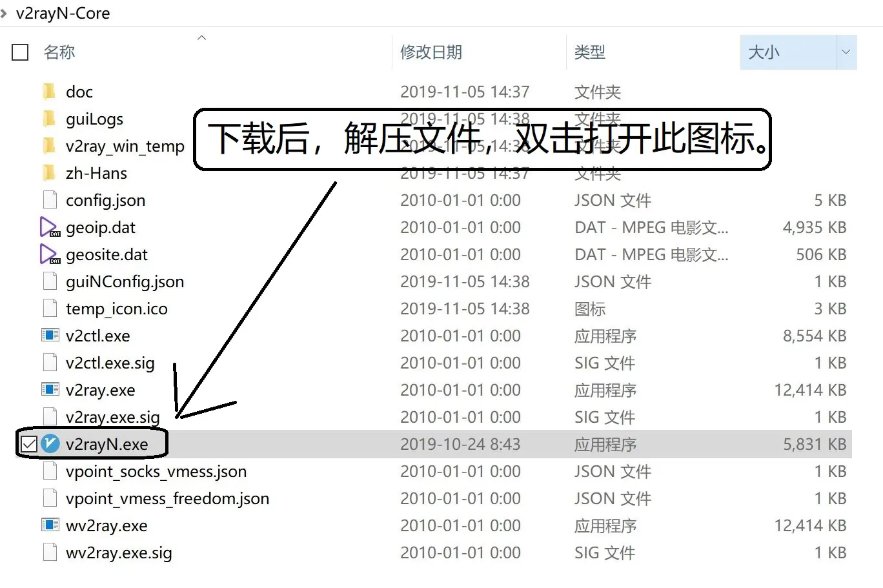Click the 2019-11-05 14:37 date of doc
This screenshot has height=588, width=883.
click(465, 92)
